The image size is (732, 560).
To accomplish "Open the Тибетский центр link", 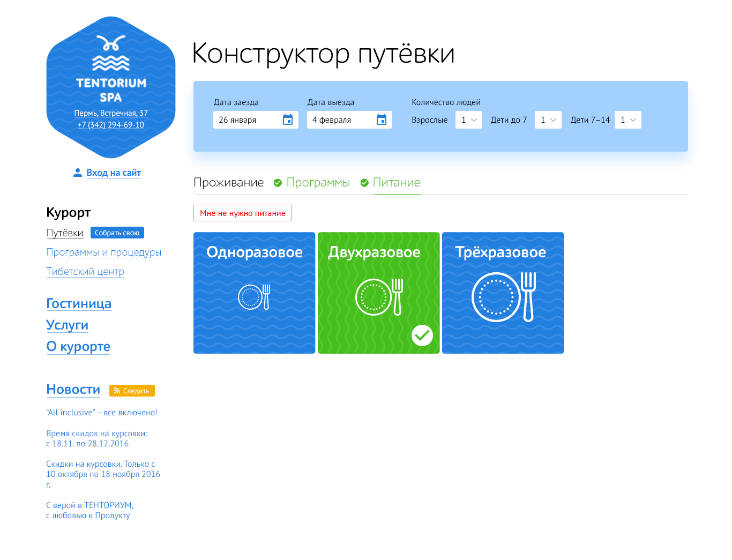I will pyautogui.click(x=85, y=272).
